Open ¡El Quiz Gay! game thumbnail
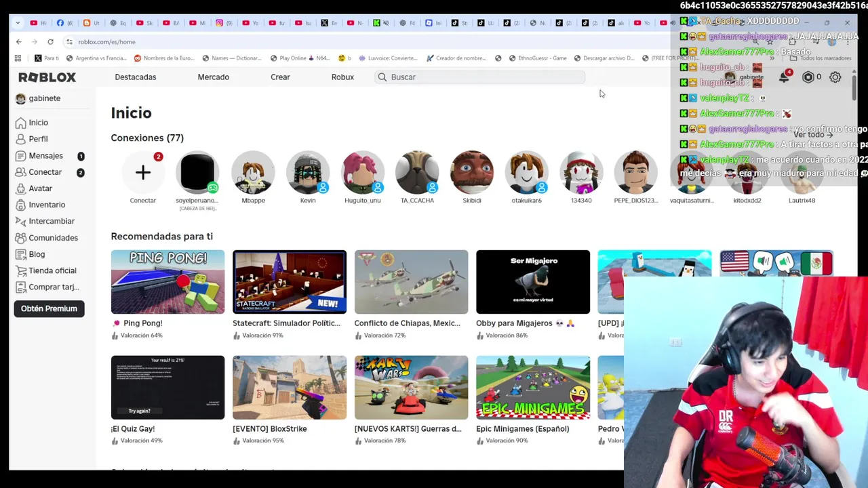The image size is (868, 488). tap(167, 388)
